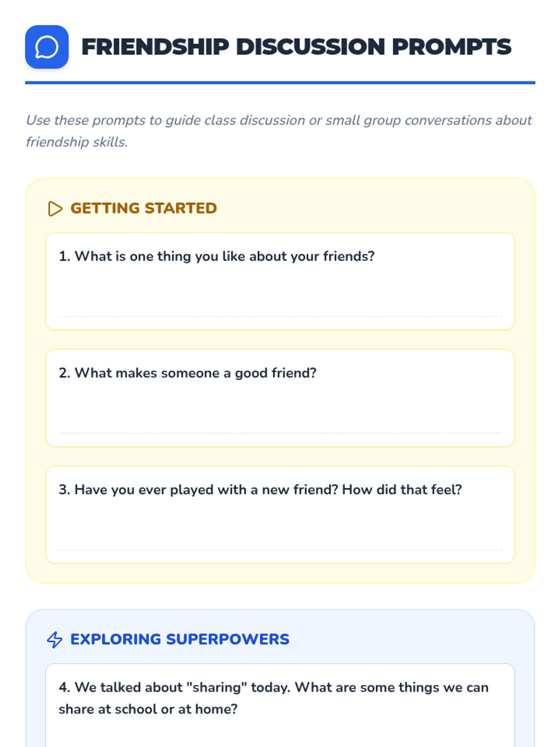Screen dimensions: 560x747
Task: Click the "How did that feel?" sentence
Action: (x=402, y=490)
